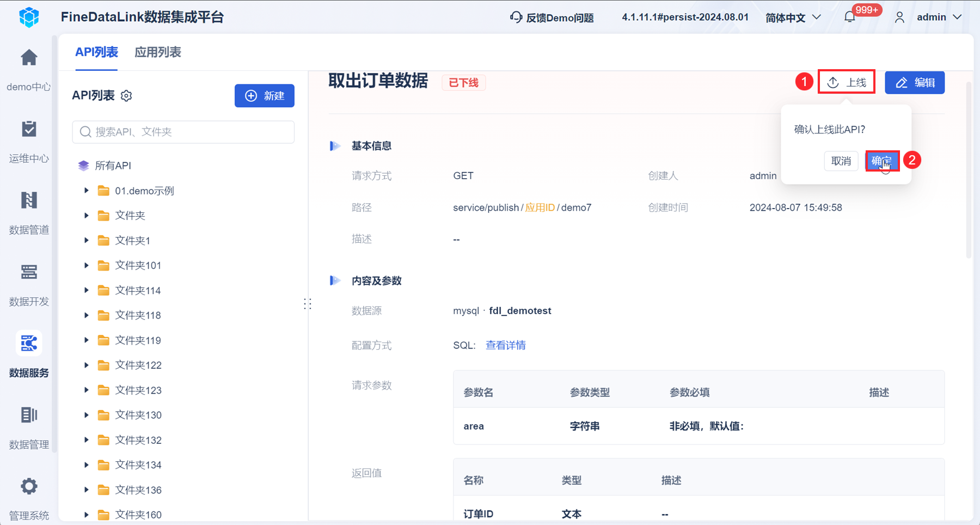Click the 订单ID return value cell
Image resolution: width=980 pixels, height=525 pixels.
pos(479,514)
